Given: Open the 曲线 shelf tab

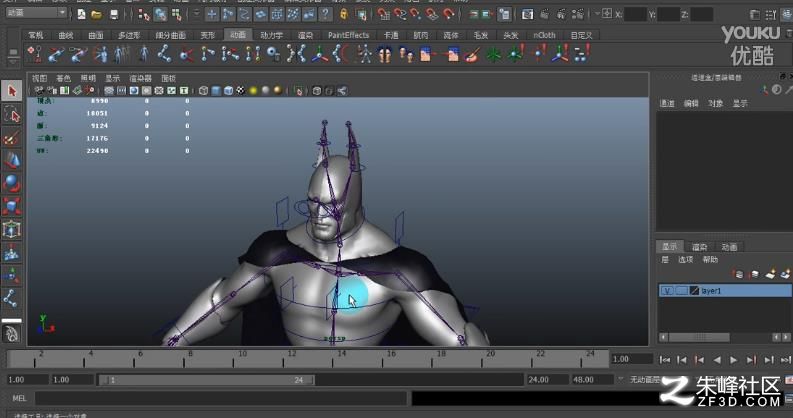Looking at the screenshot, I should (65, 35).
